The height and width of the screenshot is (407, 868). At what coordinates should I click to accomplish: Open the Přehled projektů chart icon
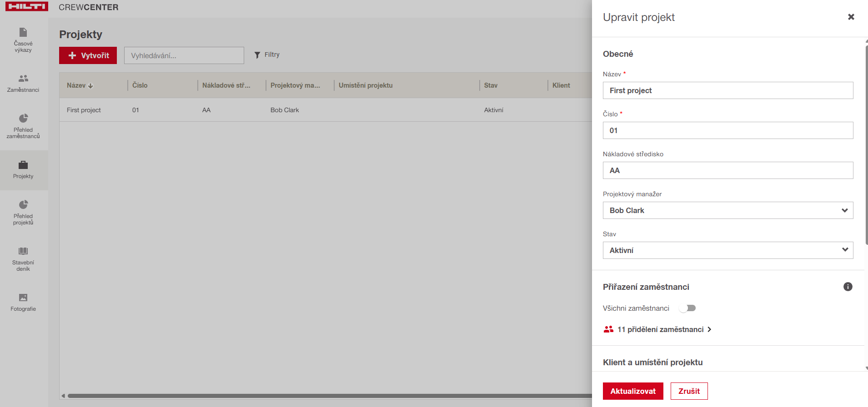pos(23,205)
